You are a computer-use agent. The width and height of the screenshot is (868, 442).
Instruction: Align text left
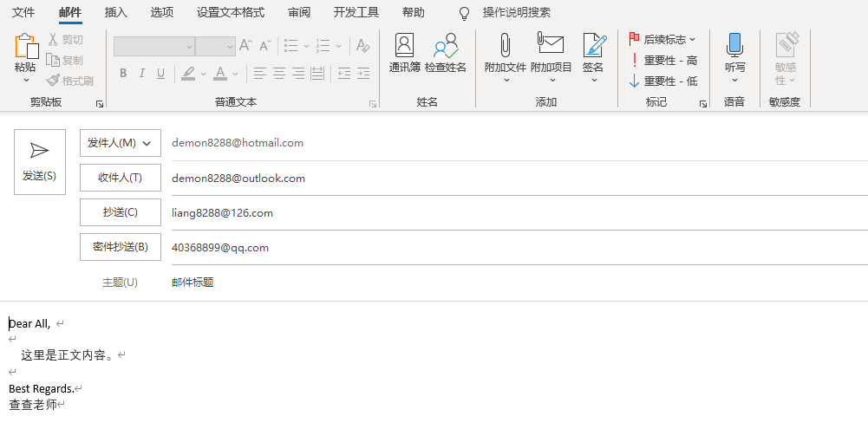coord(259,73)
